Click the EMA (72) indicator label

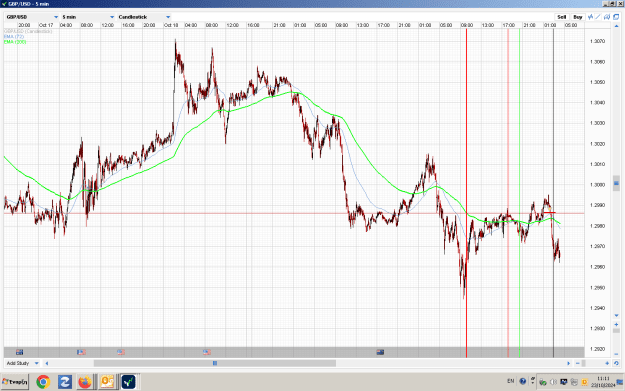[14, 36]
